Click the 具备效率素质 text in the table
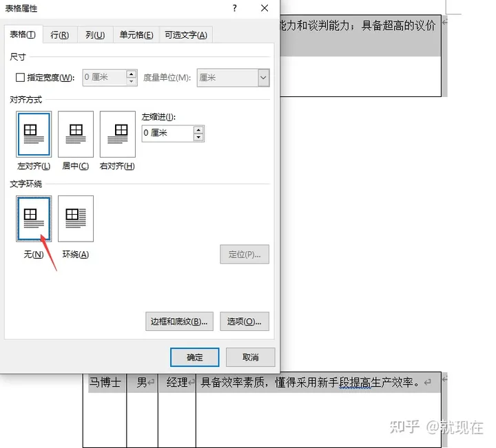The height and width of the screenshot is (448, 496). (233, 383)
